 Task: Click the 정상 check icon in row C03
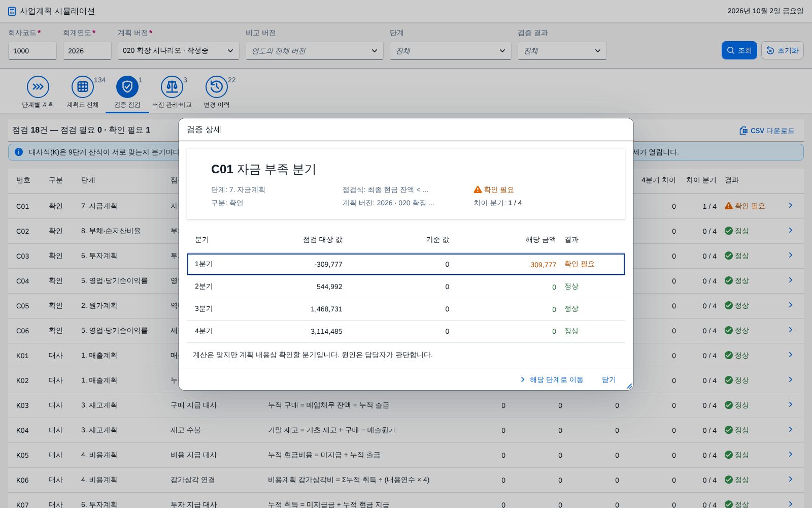(729, 256)
